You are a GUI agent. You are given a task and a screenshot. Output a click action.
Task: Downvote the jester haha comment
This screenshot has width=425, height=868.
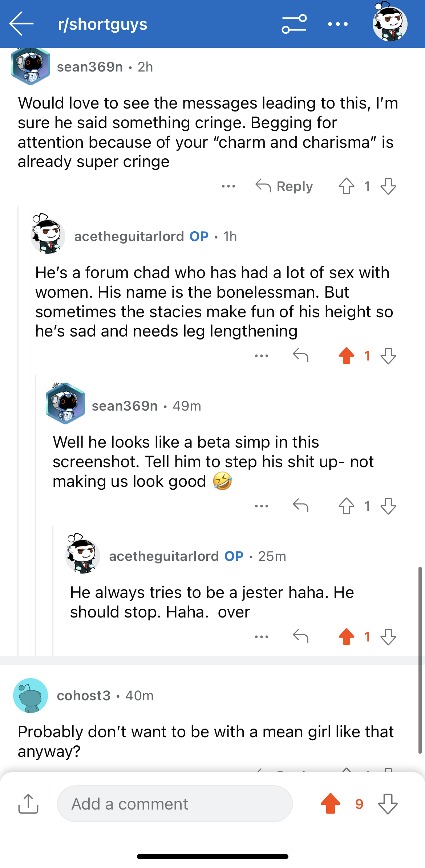(388, 637)
